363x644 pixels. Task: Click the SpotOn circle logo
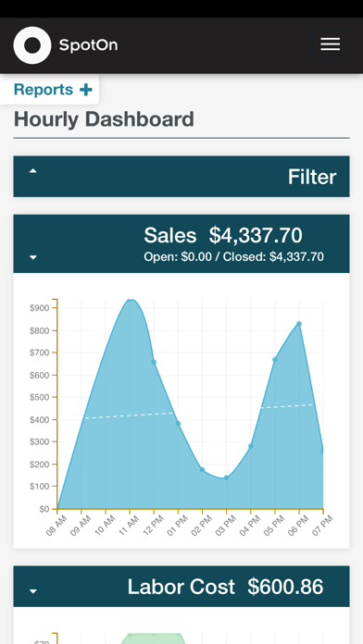pyautogui.click(x=32, y=45)
